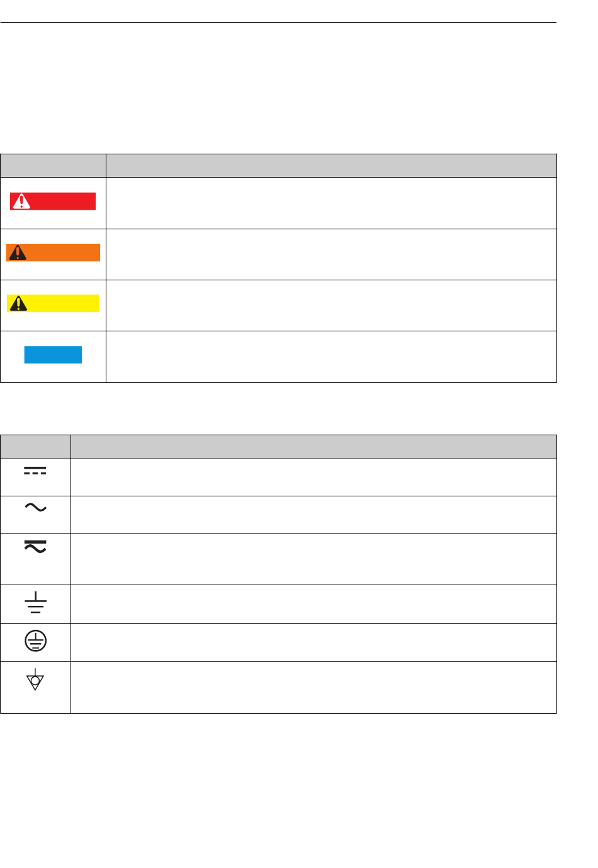This screenshot has width=598, height=868.
Task: Select the warning triangle in orange banner
Action: tap(18, 253)
